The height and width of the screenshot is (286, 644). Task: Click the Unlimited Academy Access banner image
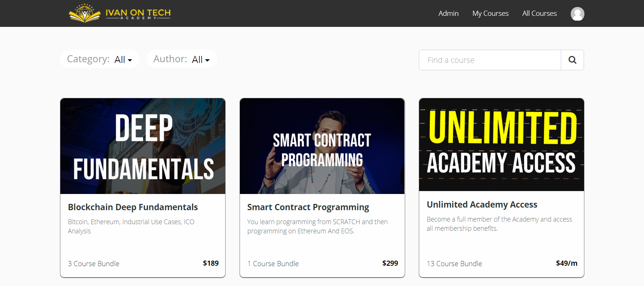pos(501,144)
